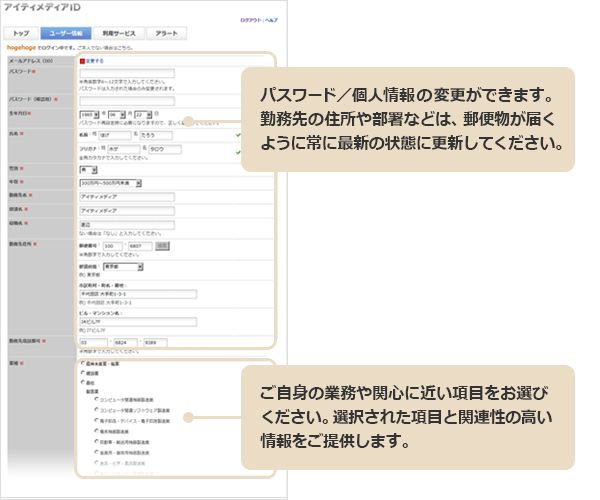Screen dimensions: 600x500
Task: Click the furigana surname field containing ホゲ
Action: (x=124, y=149)
